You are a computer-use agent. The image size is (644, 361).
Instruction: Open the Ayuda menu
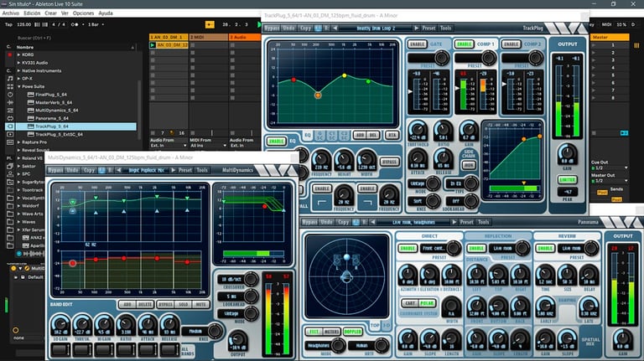coord(106,13)
